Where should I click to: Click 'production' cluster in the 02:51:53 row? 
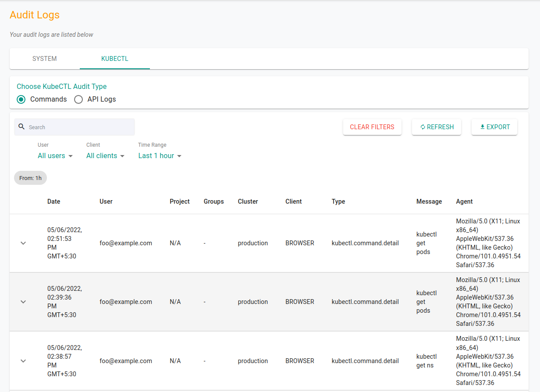253,243
